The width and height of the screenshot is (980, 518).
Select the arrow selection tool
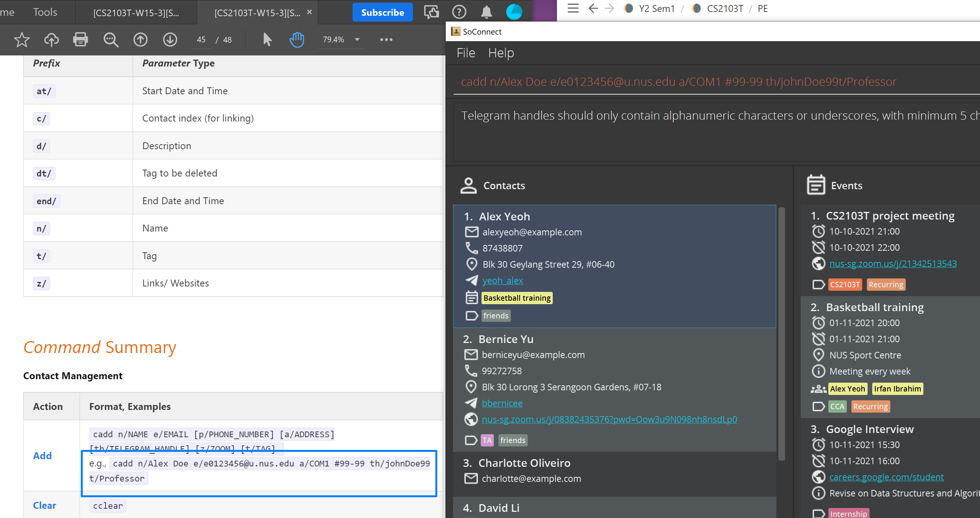(x=267, y=40)
